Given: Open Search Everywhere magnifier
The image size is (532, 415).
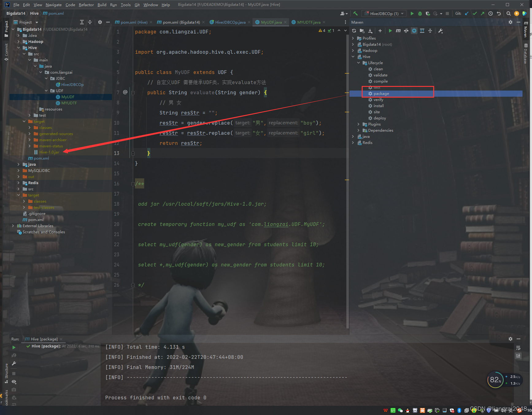Looking at the screenshot, I should tap(508, 14).
